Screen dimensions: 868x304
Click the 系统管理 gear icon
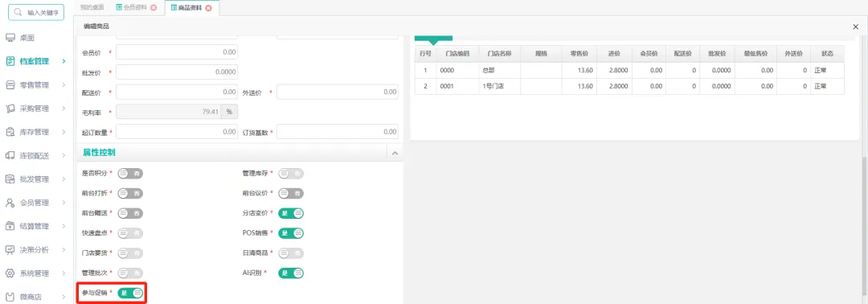tap(10, 273)
